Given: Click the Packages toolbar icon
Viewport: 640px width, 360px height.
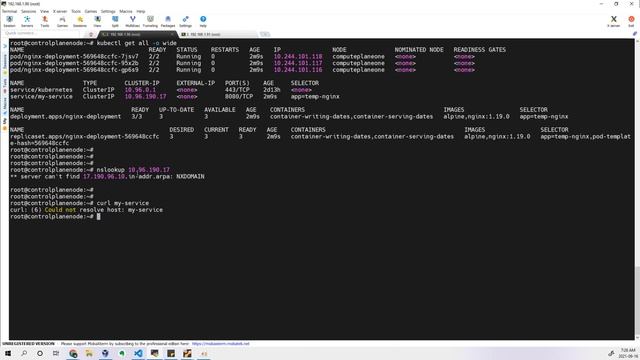Looking at the screenshot, I should 168,22.
